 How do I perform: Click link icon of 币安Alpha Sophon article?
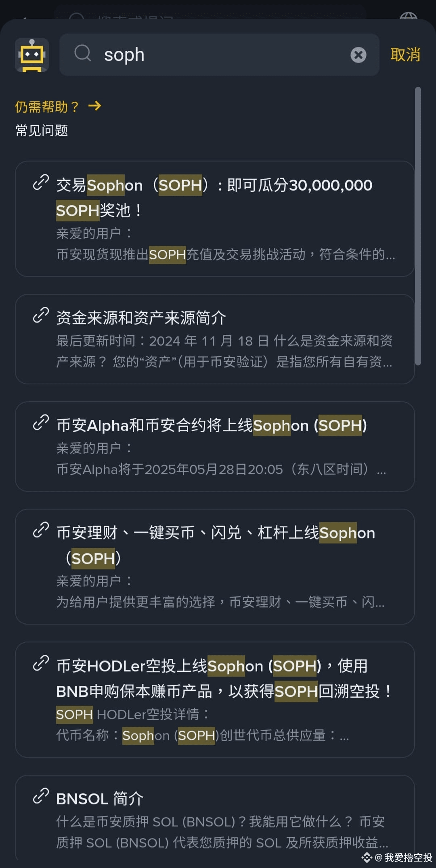pos(41,423)
